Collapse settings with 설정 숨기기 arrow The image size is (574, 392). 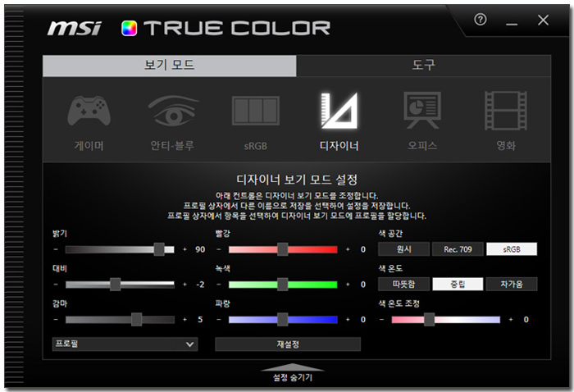pyautogui.click(x=293, y=368)
